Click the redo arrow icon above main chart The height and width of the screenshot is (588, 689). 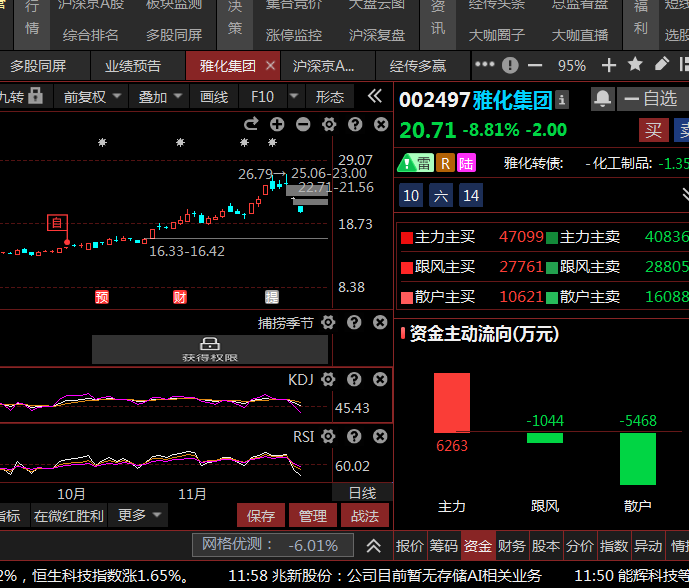(x=251, y=124)
